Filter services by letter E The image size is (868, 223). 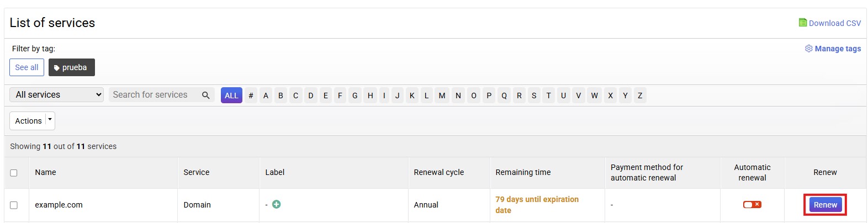326,95
